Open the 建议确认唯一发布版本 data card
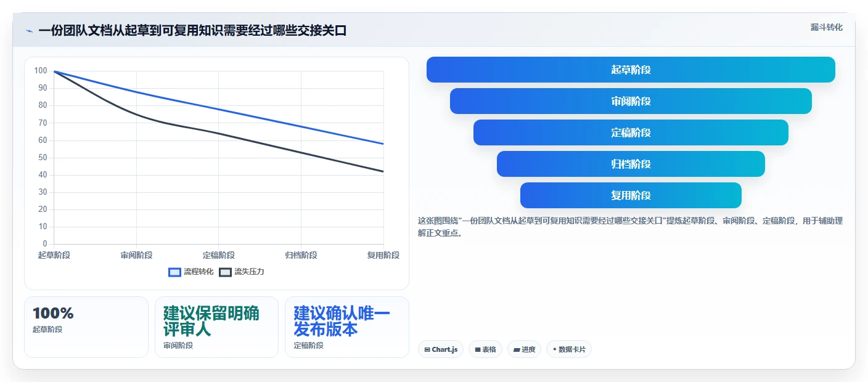 (347, 327)
